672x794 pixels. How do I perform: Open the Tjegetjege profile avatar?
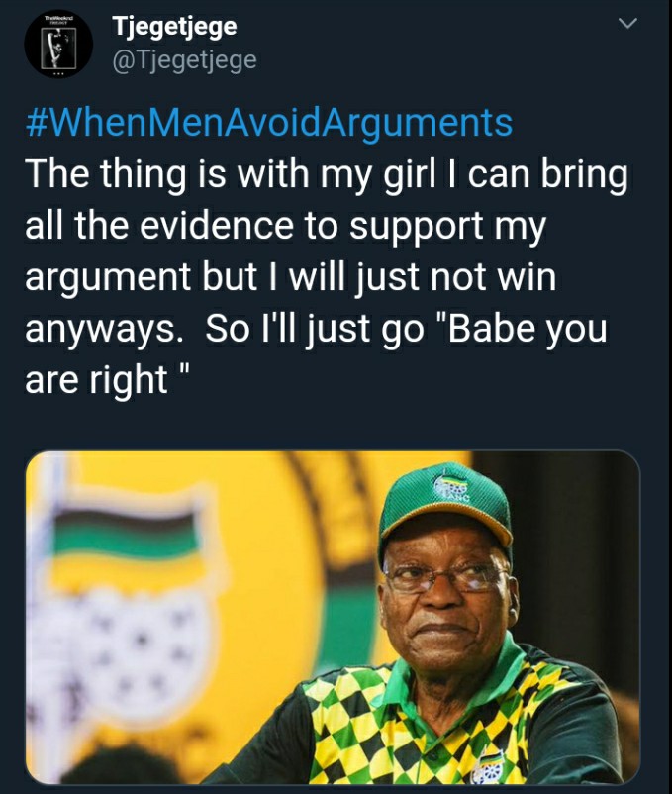58,44
